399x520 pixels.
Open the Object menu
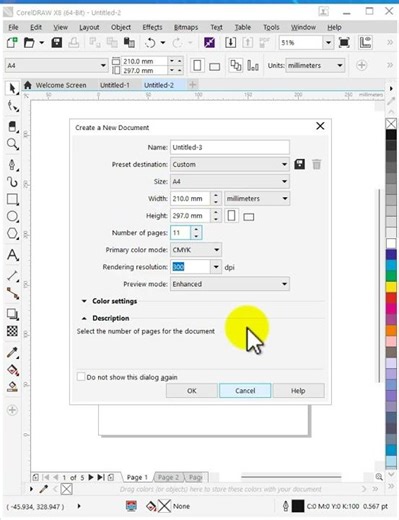tap(121, 27)
